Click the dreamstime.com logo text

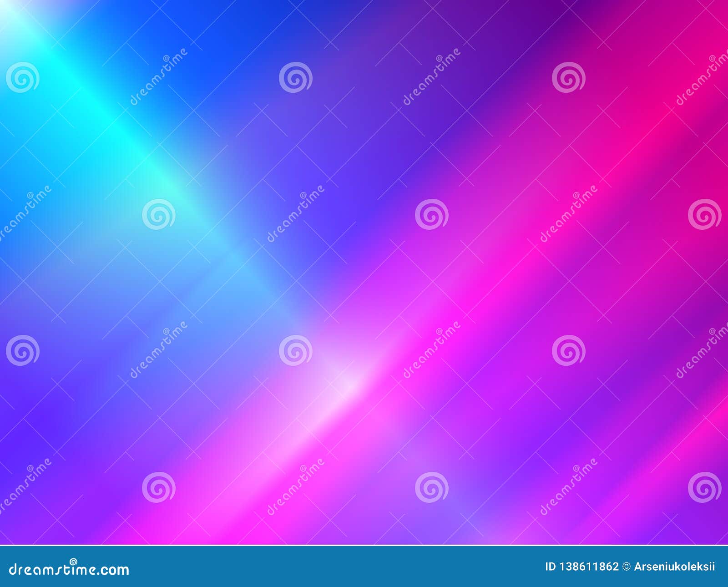[x=69, y=568]
